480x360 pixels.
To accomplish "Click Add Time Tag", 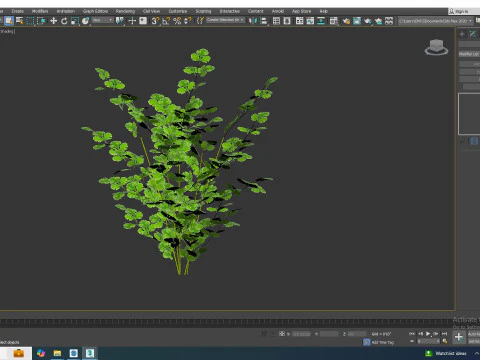I will (383, 342).
